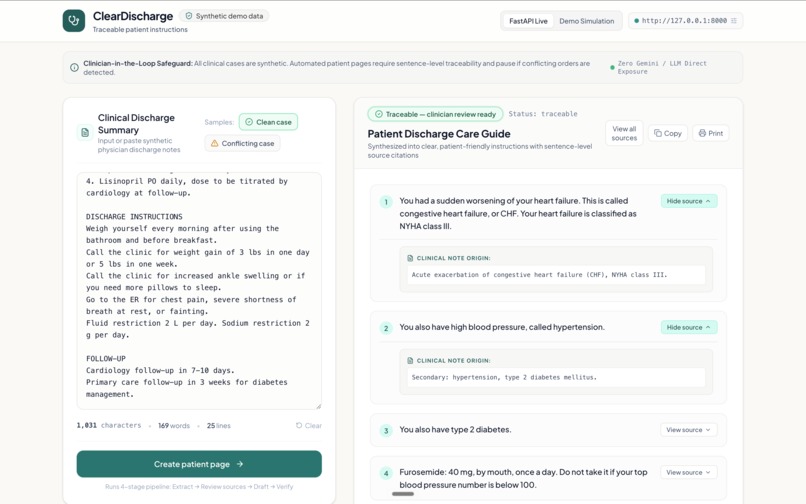Click the check circle icon in Traceable badge
The image size is (806, 504).
(379, 114)
